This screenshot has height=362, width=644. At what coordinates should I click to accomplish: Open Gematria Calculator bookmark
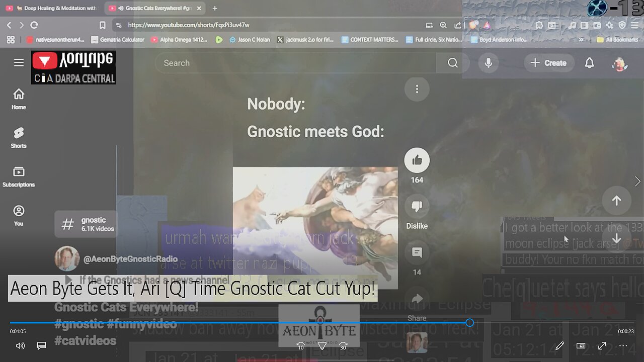click(x=118, y=40)
